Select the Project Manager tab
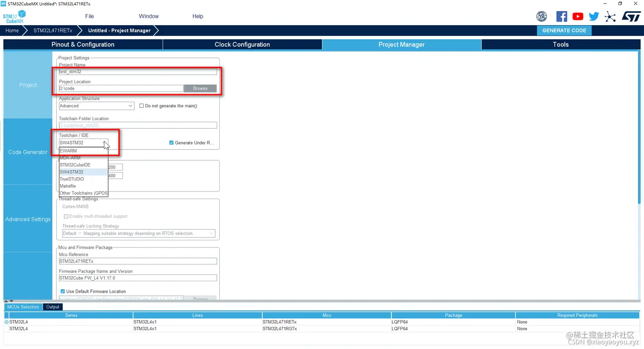 point(402,44)
